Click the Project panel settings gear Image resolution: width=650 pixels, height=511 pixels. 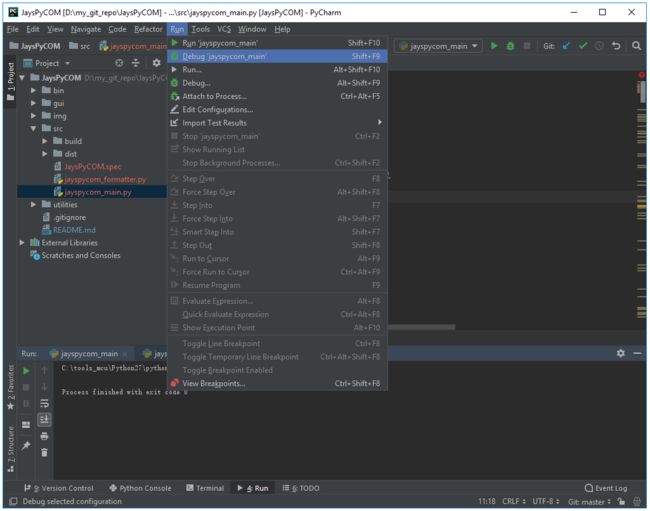tap(156, 63)
